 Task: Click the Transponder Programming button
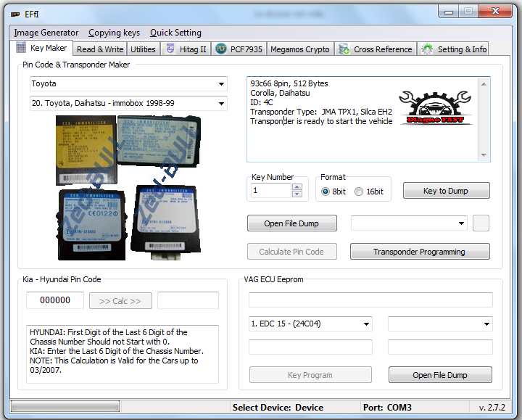point(420,252)
